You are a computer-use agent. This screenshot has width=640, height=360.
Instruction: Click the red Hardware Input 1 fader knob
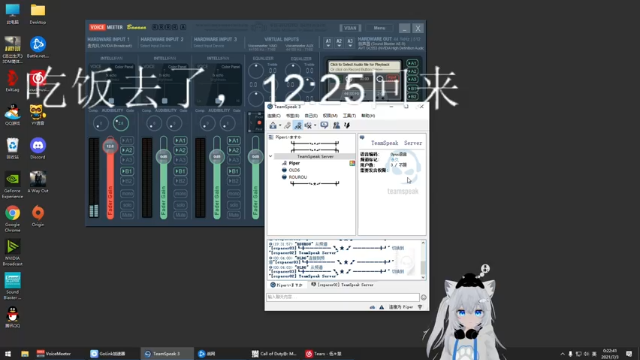pyautogui.click(x=110, y=146)
